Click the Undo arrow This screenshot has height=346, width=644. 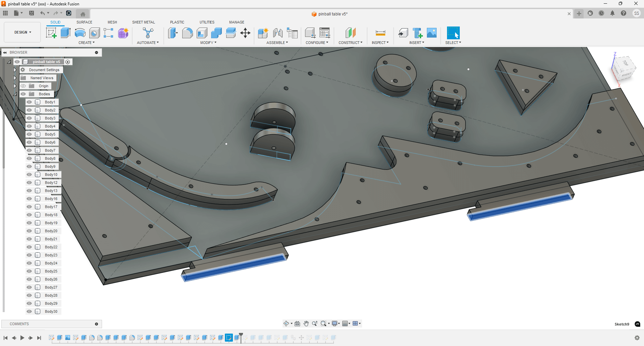tap(42, 13)
